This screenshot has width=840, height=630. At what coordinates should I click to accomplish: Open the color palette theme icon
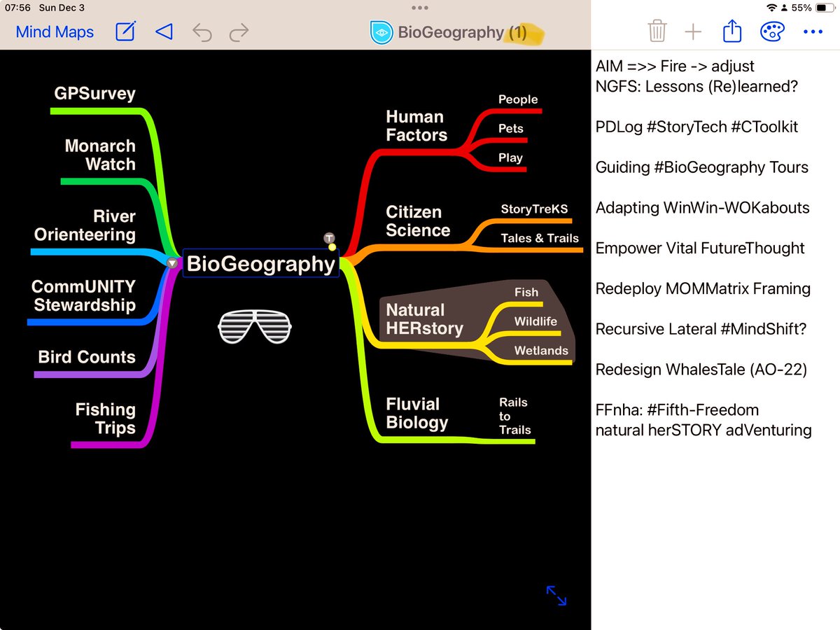[x=772, y=31]
